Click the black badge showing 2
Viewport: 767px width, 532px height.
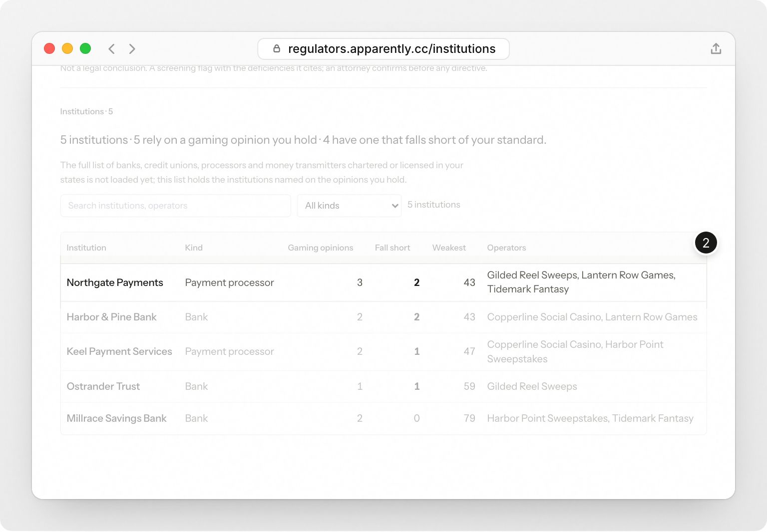click(706, 243)
